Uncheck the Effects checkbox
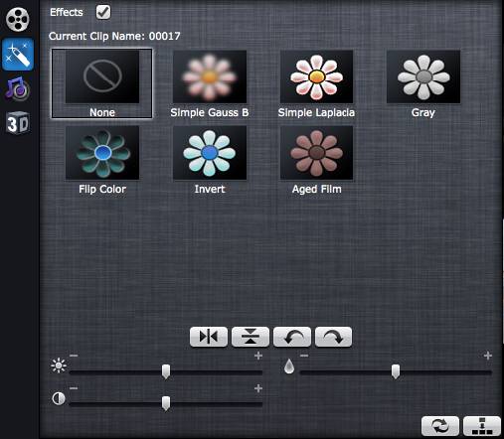 [x=103, y=12]
